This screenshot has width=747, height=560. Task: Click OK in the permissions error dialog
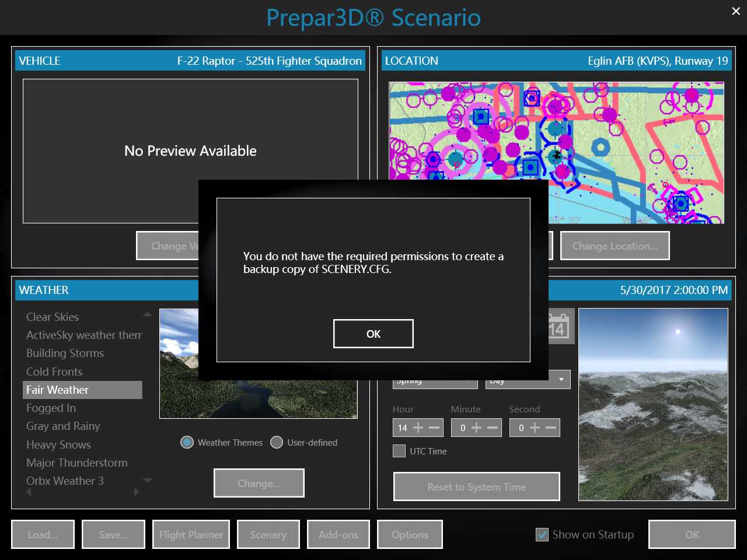(x=373, y=334)
